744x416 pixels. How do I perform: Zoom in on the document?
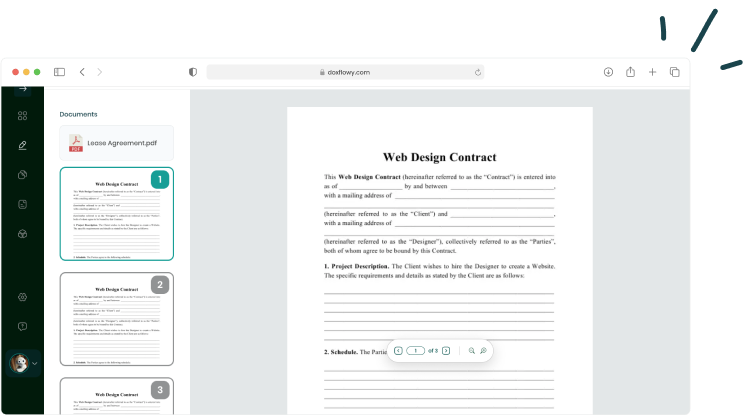click(483, 351)
